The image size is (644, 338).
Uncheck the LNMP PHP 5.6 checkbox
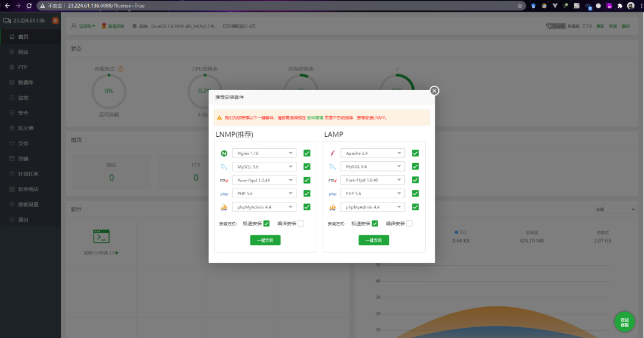307,193
